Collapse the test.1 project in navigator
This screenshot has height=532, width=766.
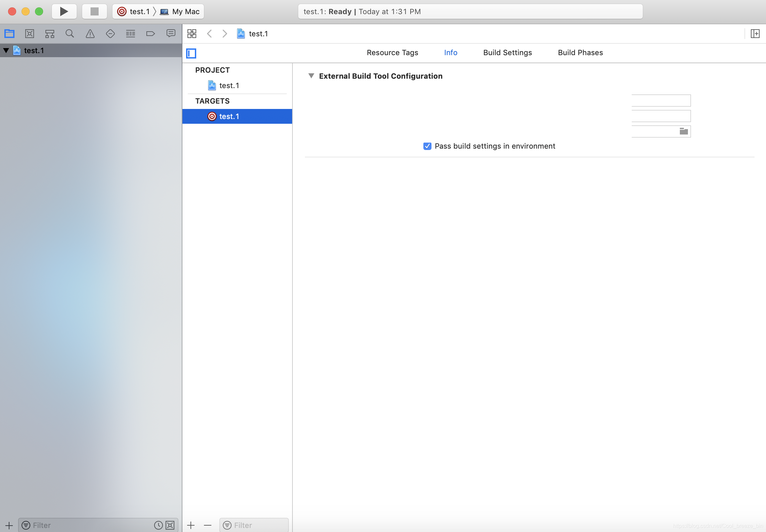click(x=6, y=50)
